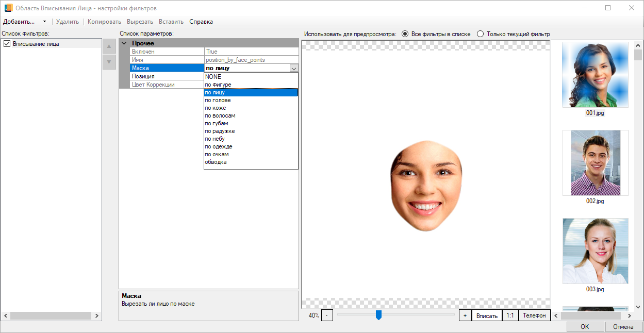Select the 002.jpg thumbnail image
The height and width of the screenshot is (333, 644).
pyautogui.click(x=595, y=163)
